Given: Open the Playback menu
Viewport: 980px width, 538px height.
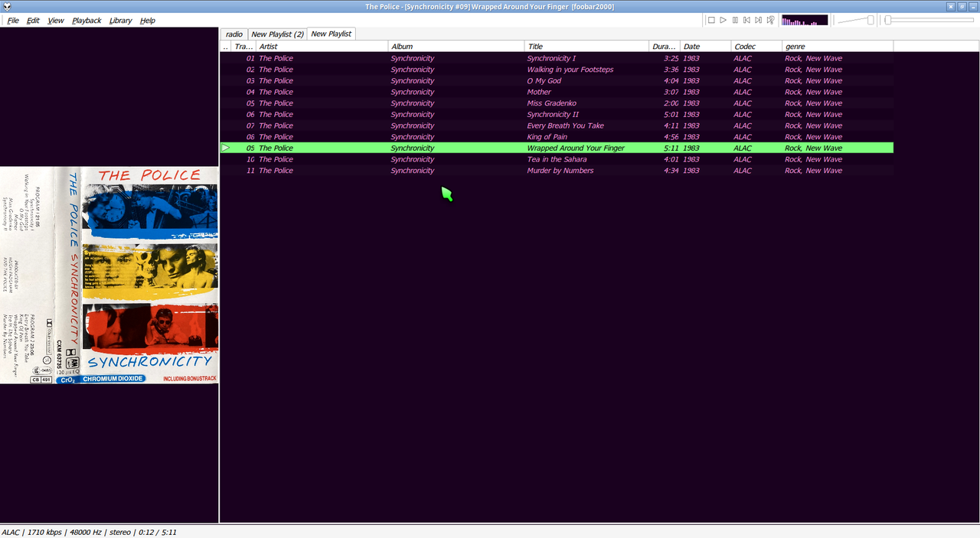Looking at the screenshot, I should click(87, 21).
